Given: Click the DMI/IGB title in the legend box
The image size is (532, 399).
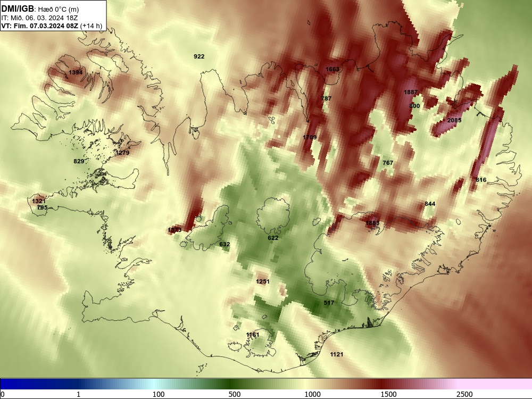Looking at the screenshot, I should point(18,9).
